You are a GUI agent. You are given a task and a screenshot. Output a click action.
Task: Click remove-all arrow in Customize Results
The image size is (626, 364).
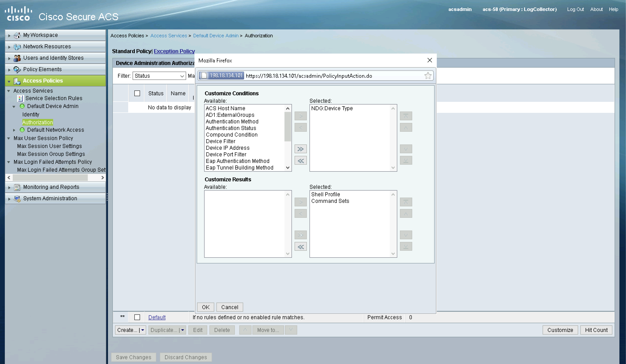[x=300, y=247]
